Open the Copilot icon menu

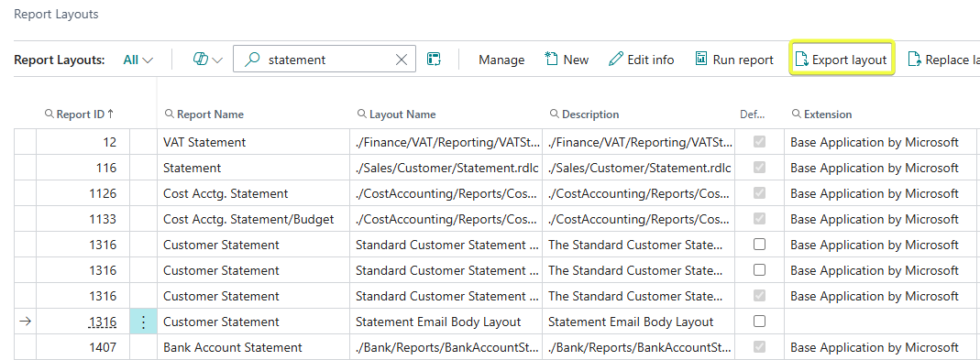coord(201,60)
